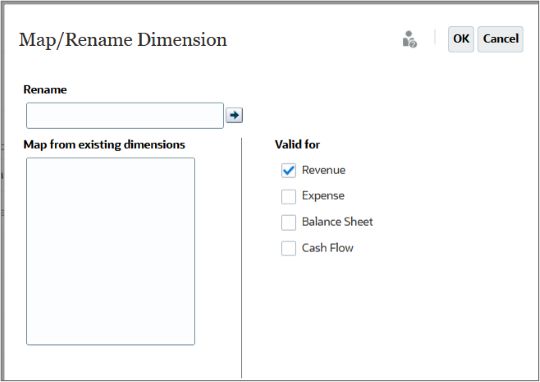Click the user assistance help icon
540x382 pixels.
click(409, 39)
